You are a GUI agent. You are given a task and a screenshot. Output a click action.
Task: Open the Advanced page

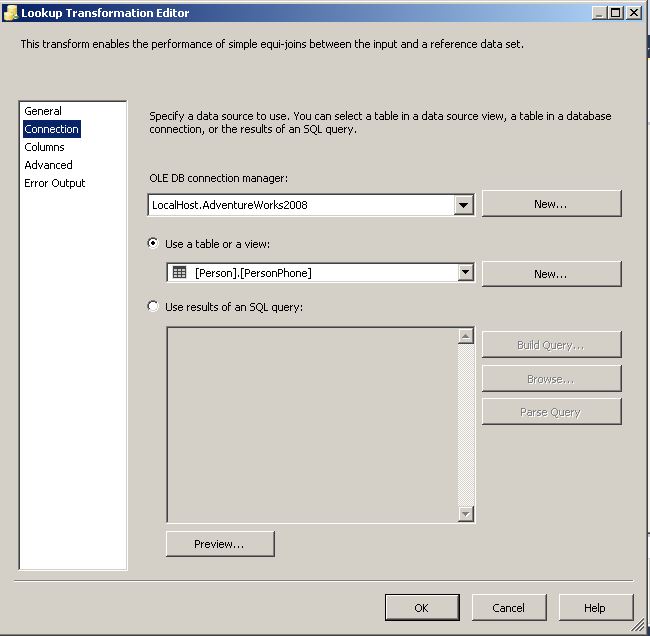(49, 165)
